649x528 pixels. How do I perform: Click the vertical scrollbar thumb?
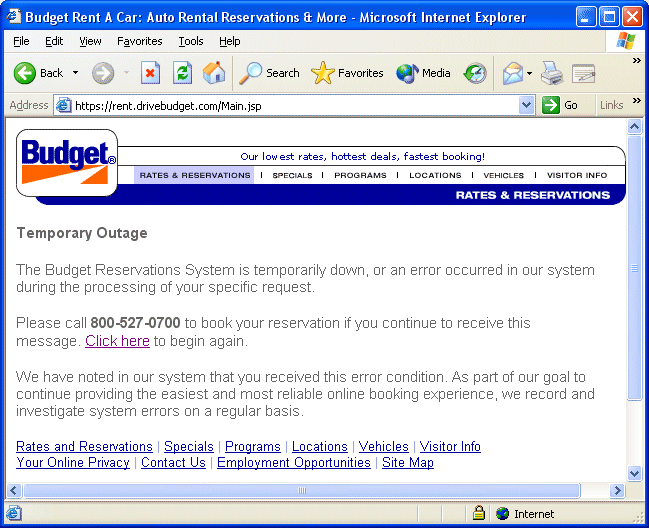click(x=634, y=268)
